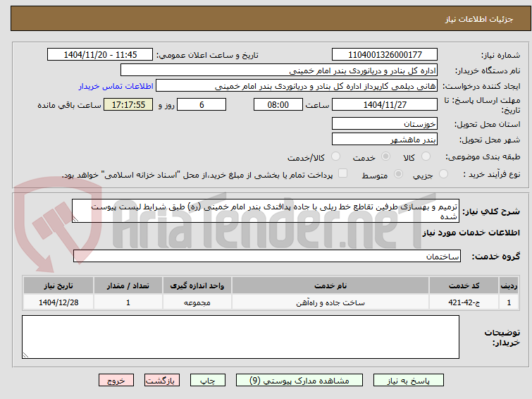The width and height of the screenshot is (532, 399).
Task: Click the countdown timer 17:17:55 field
Action: coord(128,104)
